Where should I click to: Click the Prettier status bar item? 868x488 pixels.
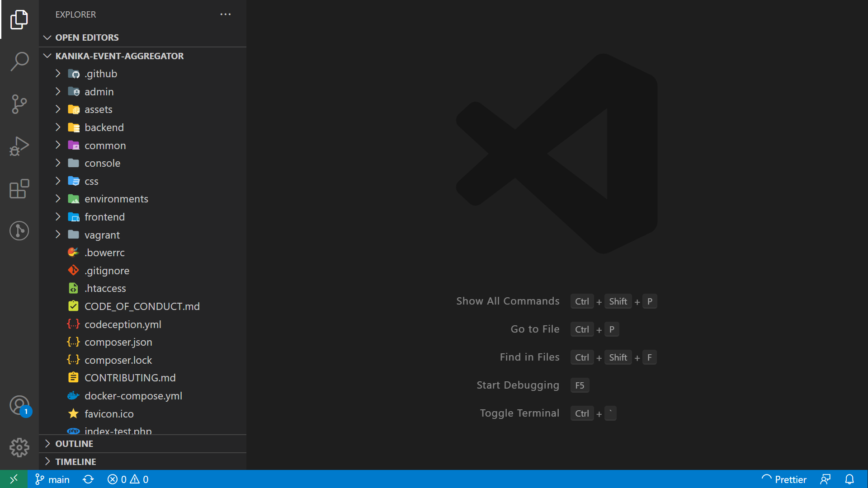tap(784, 479)
